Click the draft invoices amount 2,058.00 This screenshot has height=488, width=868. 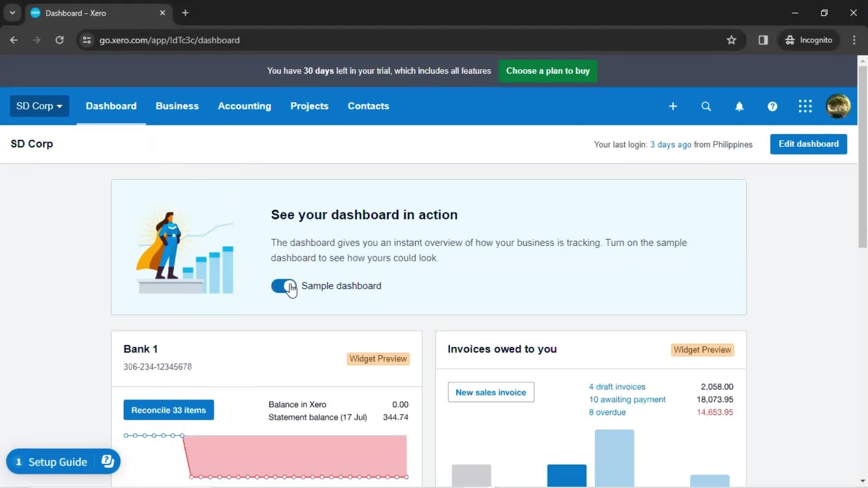point(717,387)
